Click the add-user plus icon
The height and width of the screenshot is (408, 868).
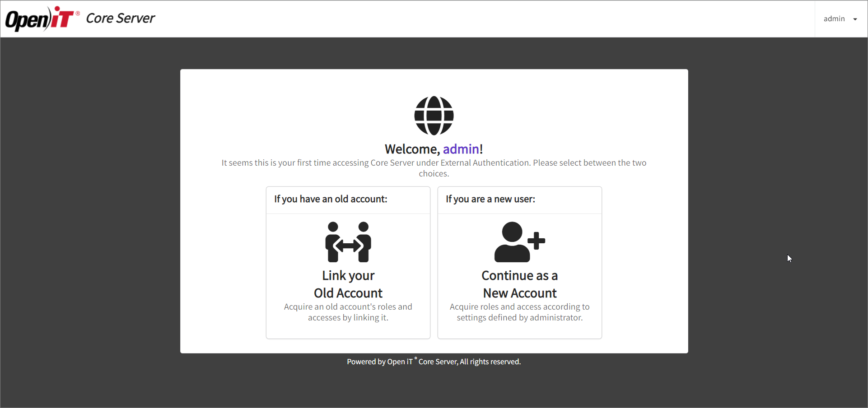pos(520,242)
